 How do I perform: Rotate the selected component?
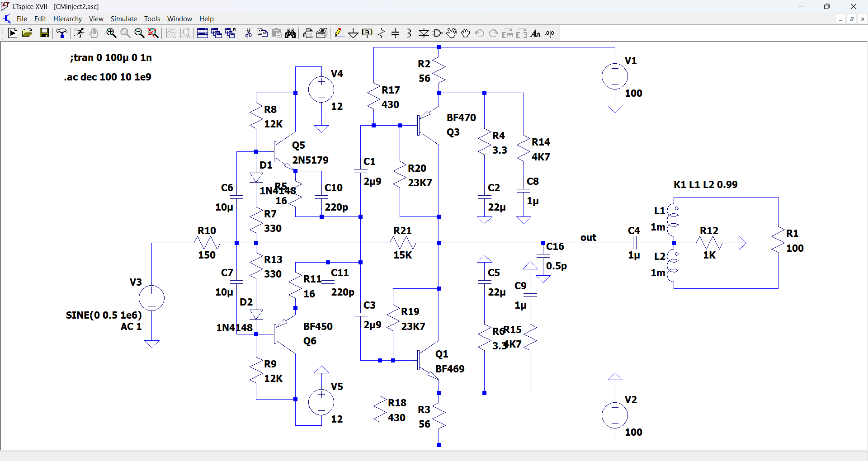508,33
